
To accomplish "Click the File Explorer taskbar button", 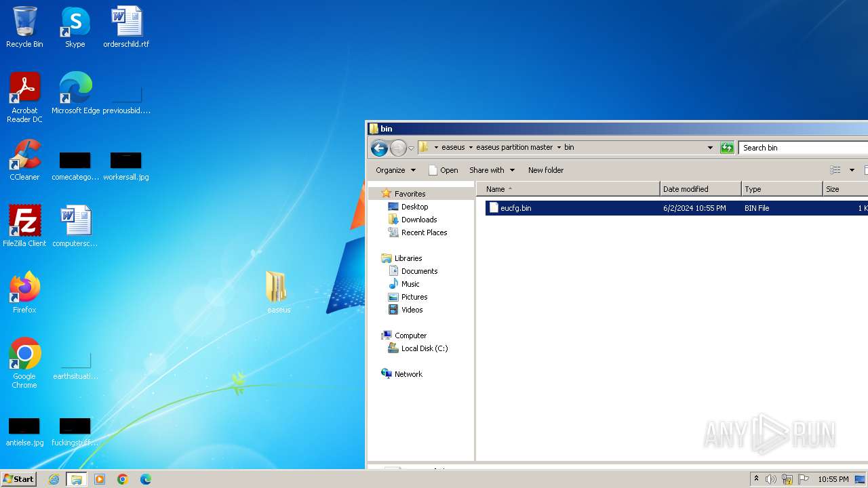I will pyautogui.click(x=77, y=479).
